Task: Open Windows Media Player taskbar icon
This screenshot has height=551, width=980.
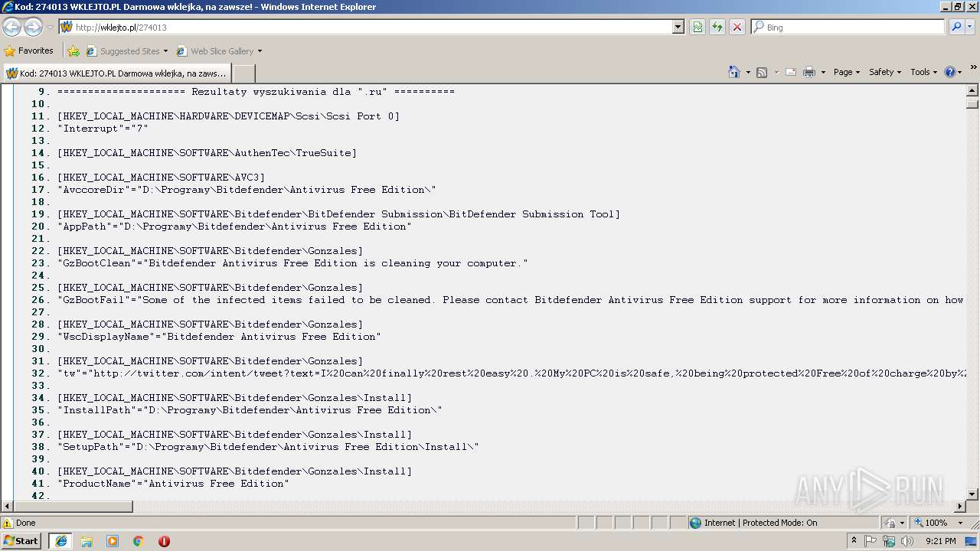Action: 113,540
